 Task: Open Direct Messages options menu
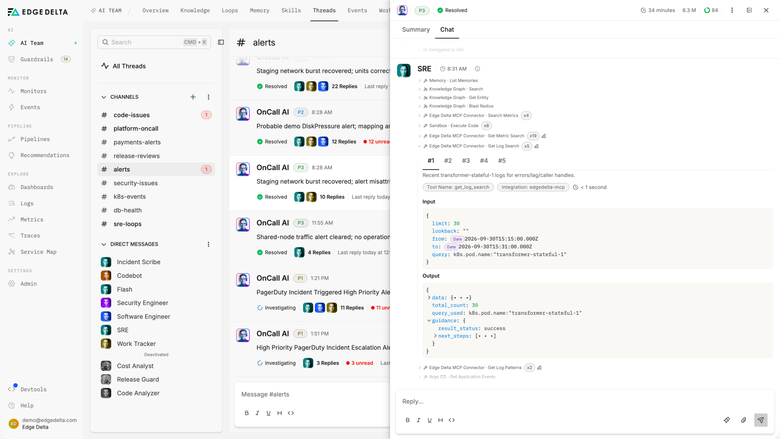point(208,244)
